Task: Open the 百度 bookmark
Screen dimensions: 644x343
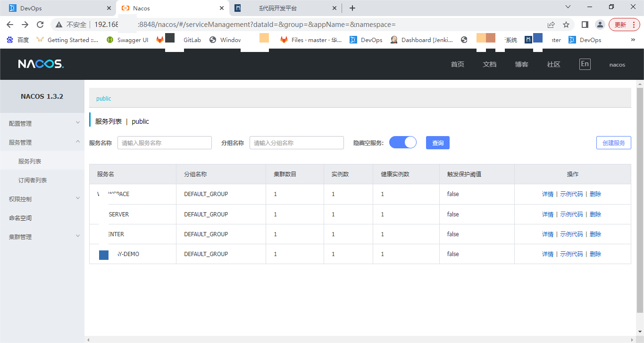Action: pyautogui.click(x=18, y=40)
